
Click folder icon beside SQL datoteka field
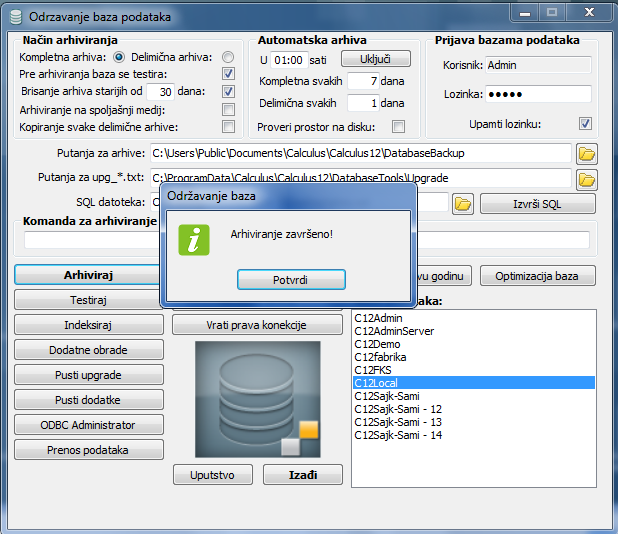click(462, 203)
